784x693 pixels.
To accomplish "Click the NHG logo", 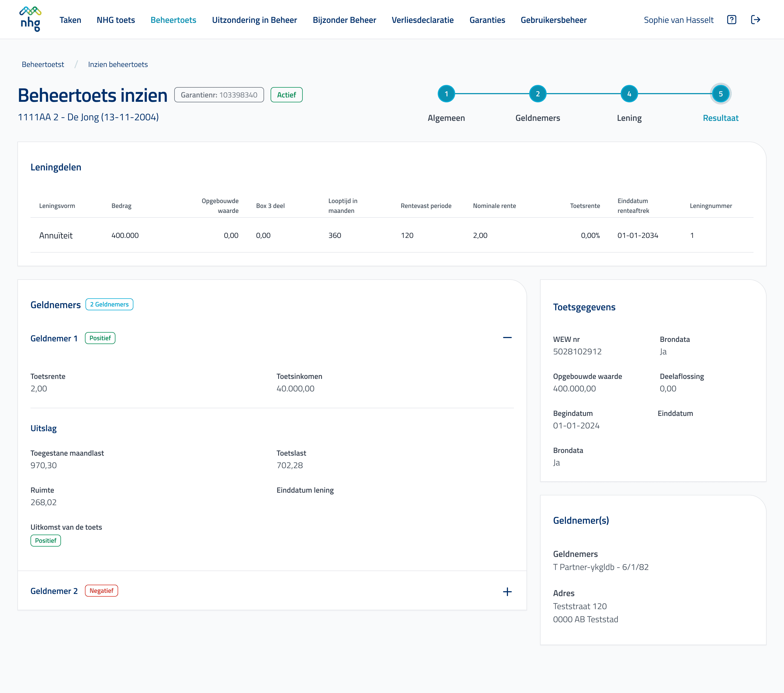I will pyautogui.click(x=30, y=19).
